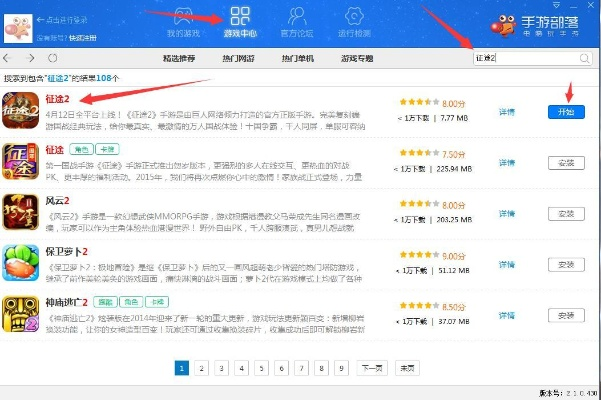601x400 pixels.
Task: Install the 风云2 game
Action: (x=566, y=214)
